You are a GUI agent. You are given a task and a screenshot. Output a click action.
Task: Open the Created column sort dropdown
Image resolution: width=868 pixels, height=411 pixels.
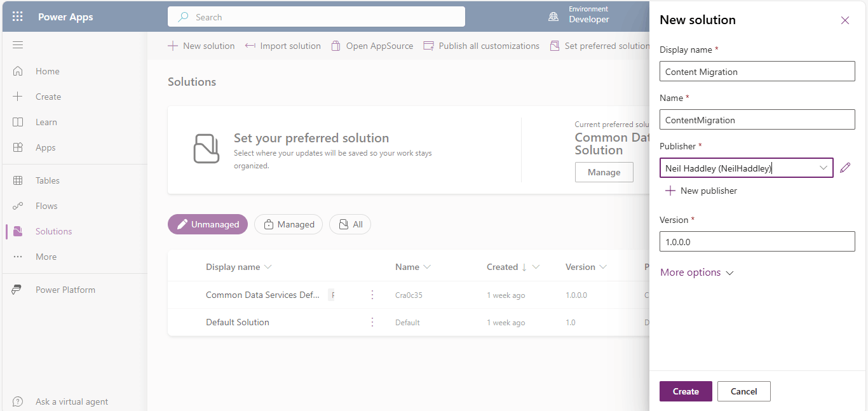pyautogui.click(x=536, y=267)
